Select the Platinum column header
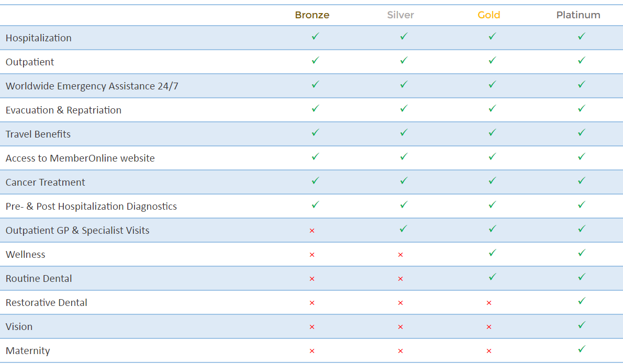 (x=578, y=15)
